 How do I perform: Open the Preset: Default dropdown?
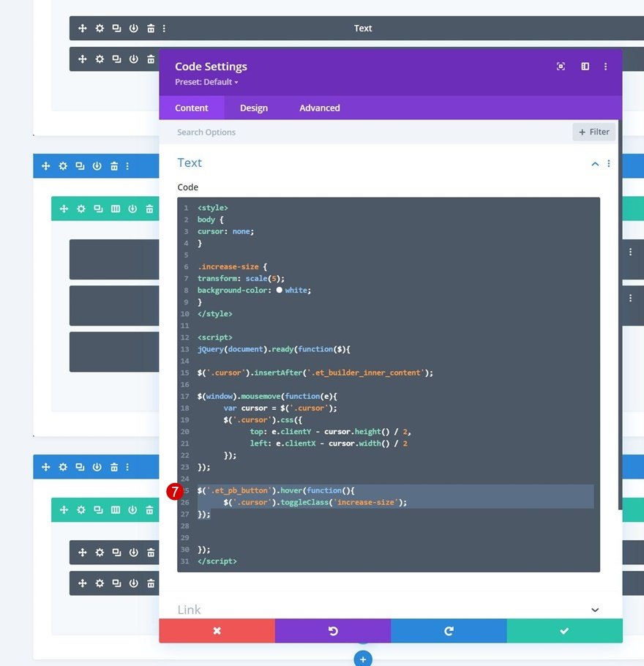pos(206,82)
